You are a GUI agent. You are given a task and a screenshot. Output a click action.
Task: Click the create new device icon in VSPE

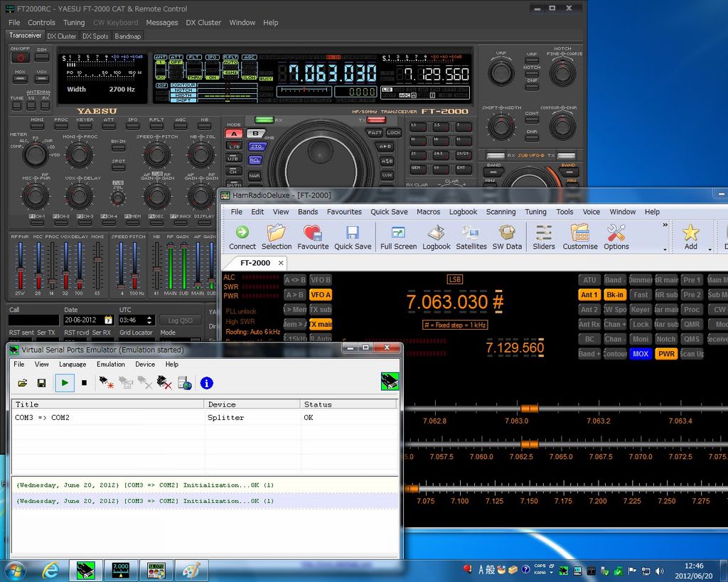pos(107,383)
